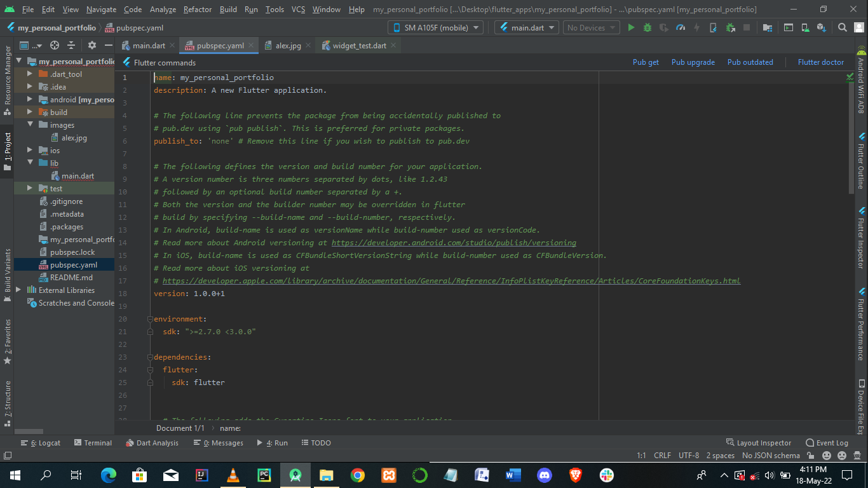Image resolution: width=868 pixels, height=488 pixels.
Task: Open the VCS menu
Action: point(299,10)
